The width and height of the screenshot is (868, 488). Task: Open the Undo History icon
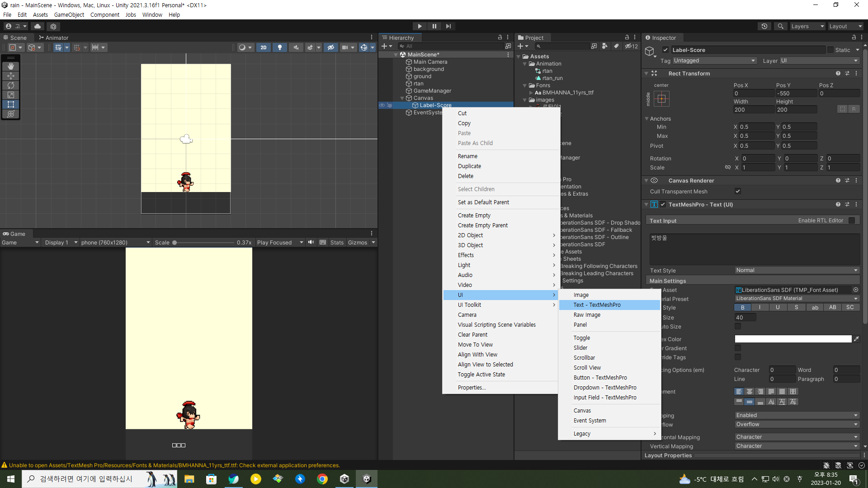coord(764,26)
